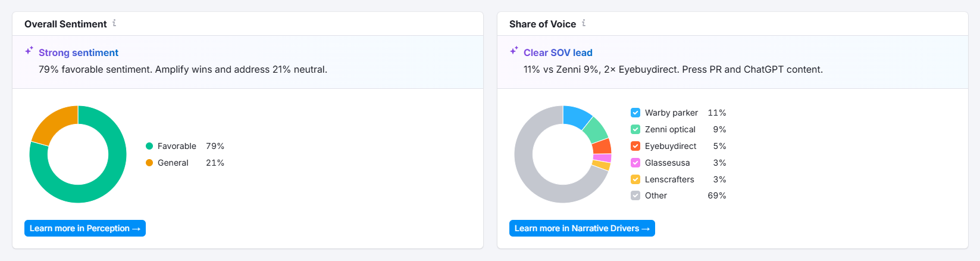This screenshot has height=261, width=980.
Task: Click info icon next to Overall Sentiment
Action: 114,23
